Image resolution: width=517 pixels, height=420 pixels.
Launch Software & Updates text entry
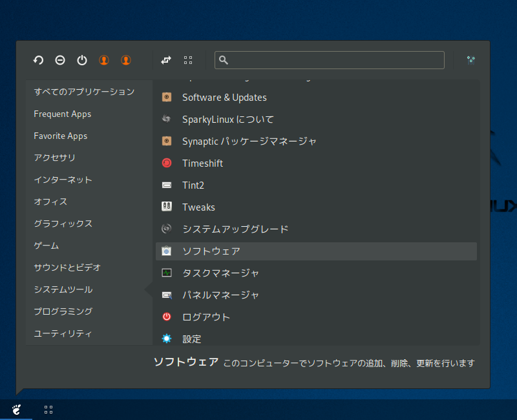pyautogui.click(x=224, y=98)
